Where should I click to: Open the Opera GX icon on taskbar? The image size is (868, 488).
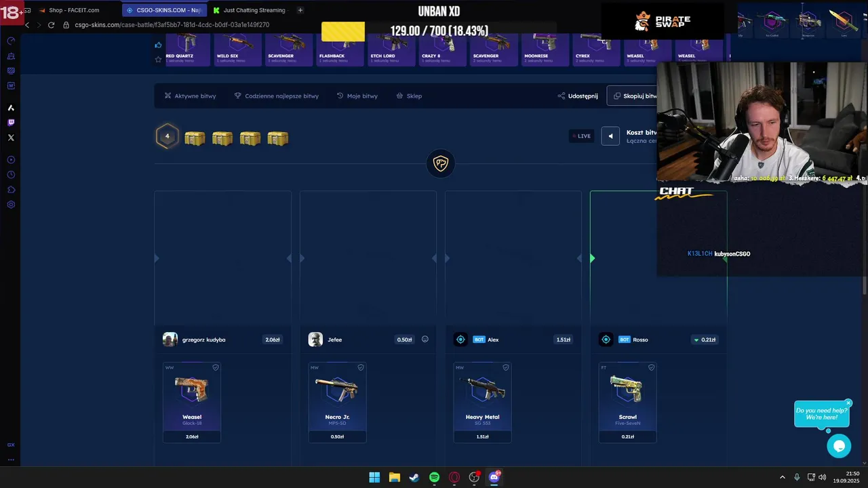[x=454, y=477]
